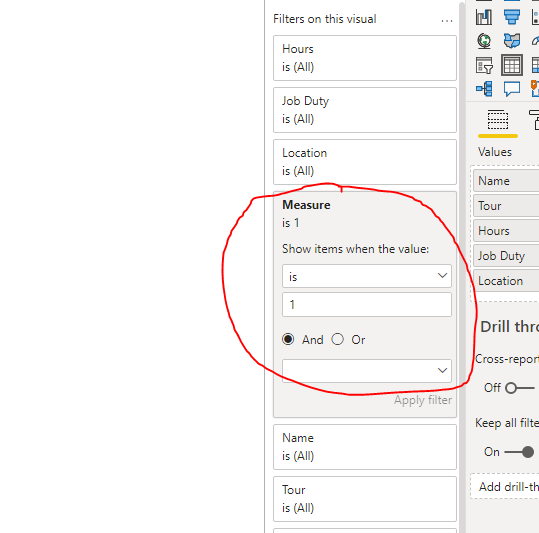Select the And radio button
The height and width of the screenshot is (533, 539).
pyautogui.click(x=288, y=339)
